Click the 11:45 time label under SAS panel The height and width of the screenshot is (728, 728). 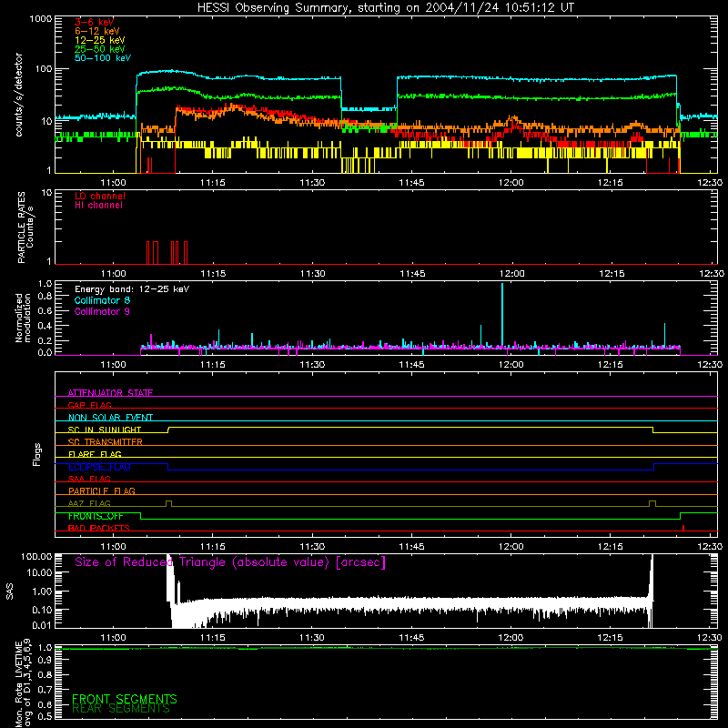pos(411,638)
